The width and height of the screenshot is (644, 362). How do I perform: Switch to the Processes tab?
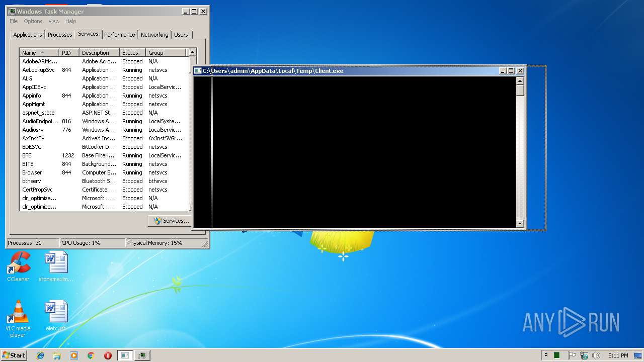(60, 35)
